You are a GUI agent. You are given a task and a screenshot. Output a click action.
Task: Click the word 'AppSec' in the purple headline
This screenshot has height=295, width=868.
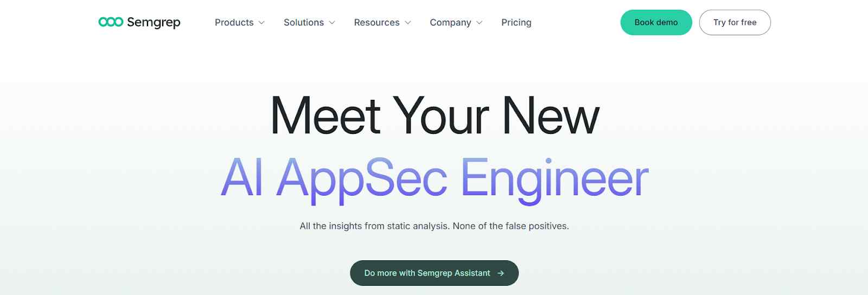click(x=362, y=178)
